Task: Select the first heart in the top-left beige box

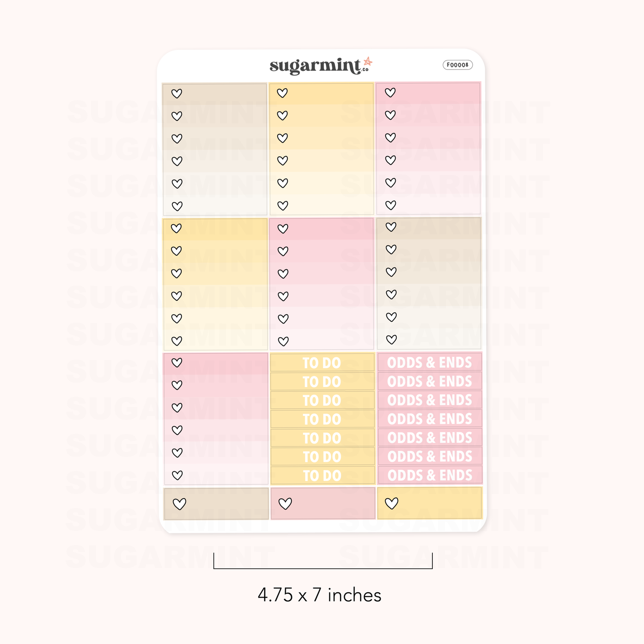Action: [177, 94]
